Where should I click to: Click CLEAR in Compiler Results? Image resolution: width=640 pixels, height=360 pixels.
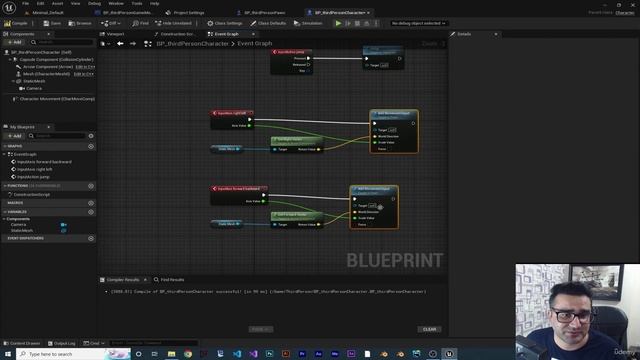pyautogui.click(x=429, y=329)
